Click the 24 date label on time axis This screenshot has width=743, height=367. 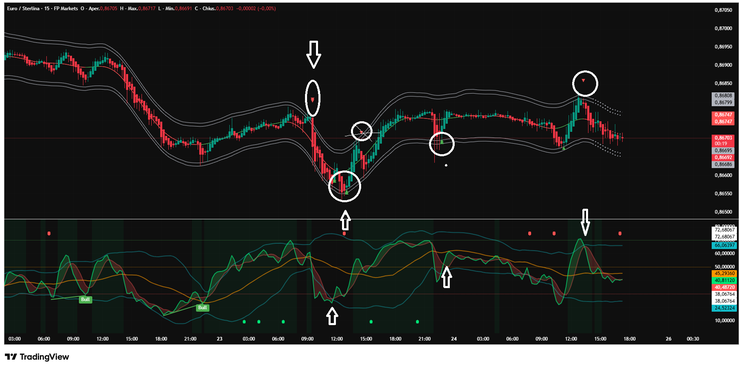click(x=454, y=339)
